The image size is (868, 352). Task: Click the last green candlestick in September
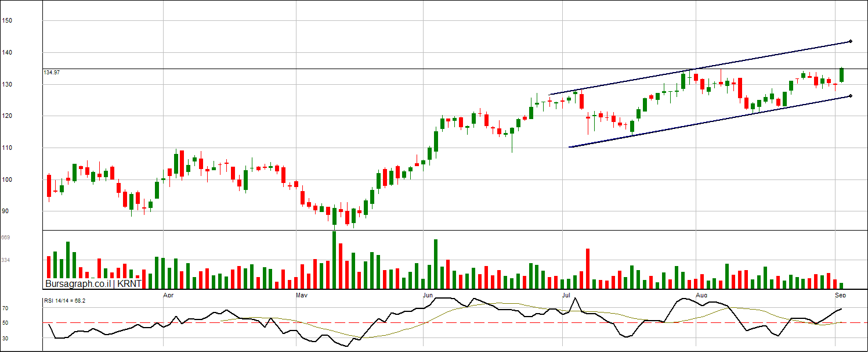841,75
